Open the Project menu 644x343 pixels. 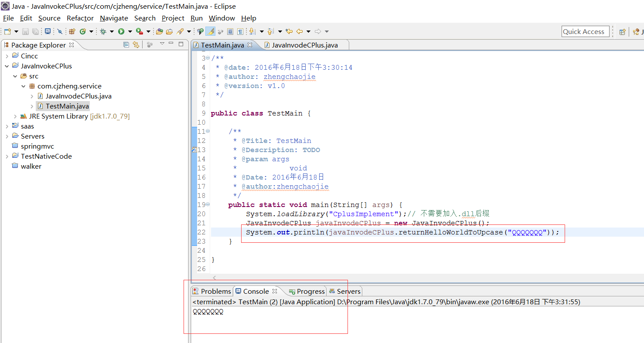(x=173, y=18)
